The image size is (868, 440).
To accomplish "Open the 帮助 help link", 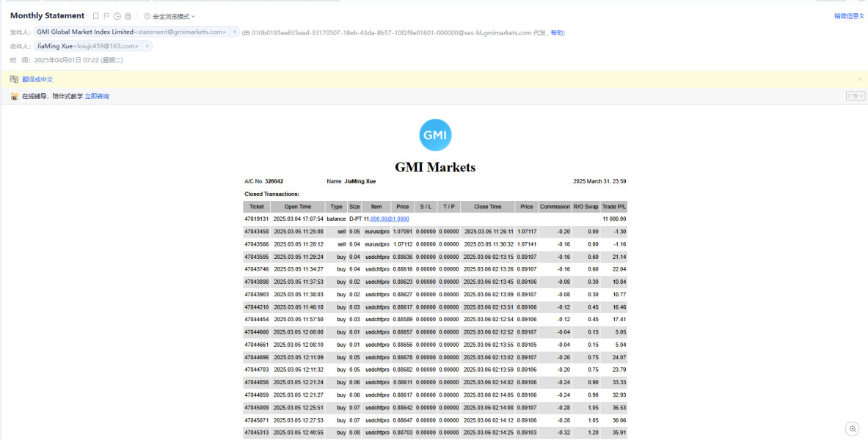I will pyautogui.click(x=556, y=33).
